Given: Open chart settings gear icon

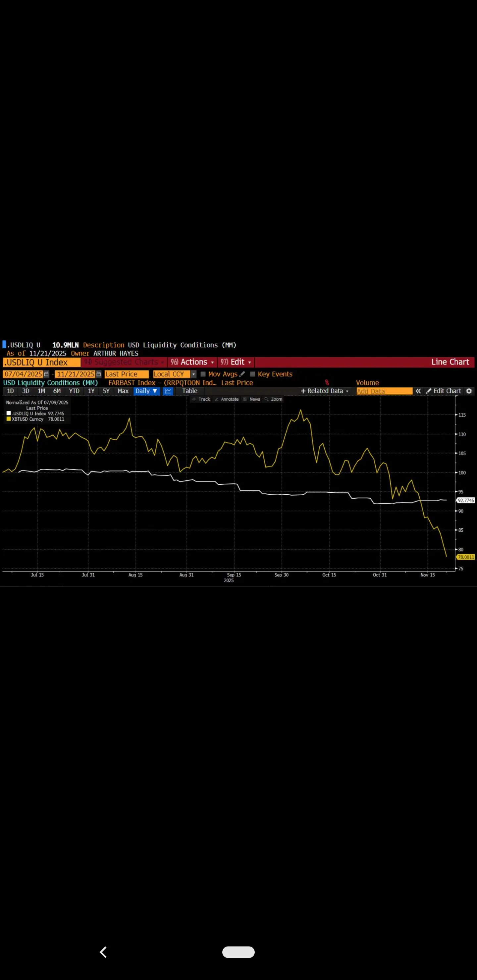Looking at the screenshot, I should 469,391.
